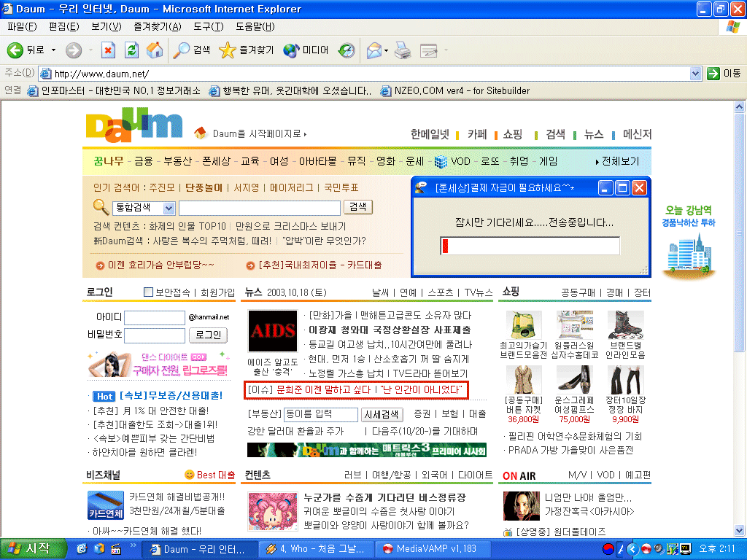Click the main search input field
This screenshot has width=747, height=560.
tap(260, 208)
